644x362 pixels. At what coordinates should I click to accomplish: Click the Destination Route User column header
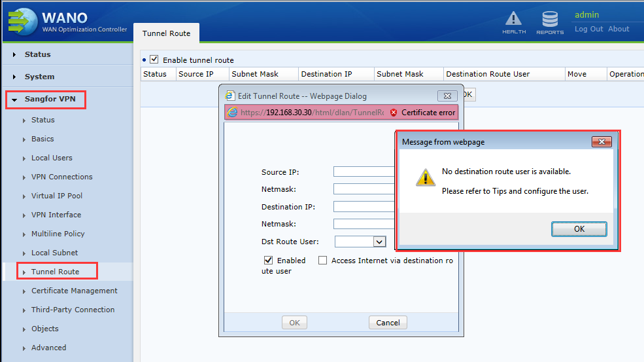coord(504,74)
